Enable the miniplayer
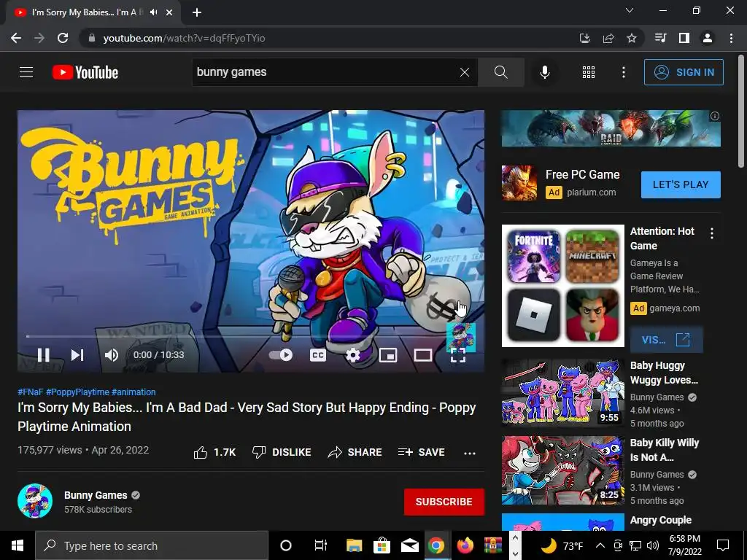This screenshot has height=560, width=747. coord(388,355)
